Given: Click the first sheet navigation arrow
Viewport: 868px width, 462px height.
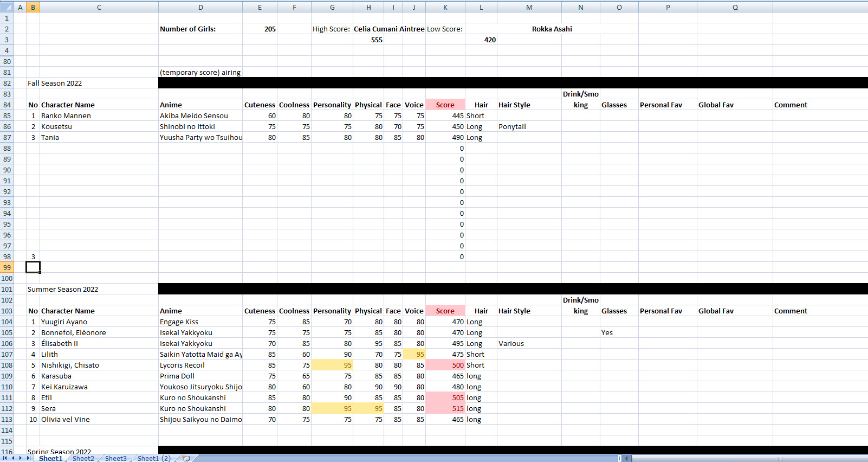Looking at the screenshot, I should tap(5, 458).
